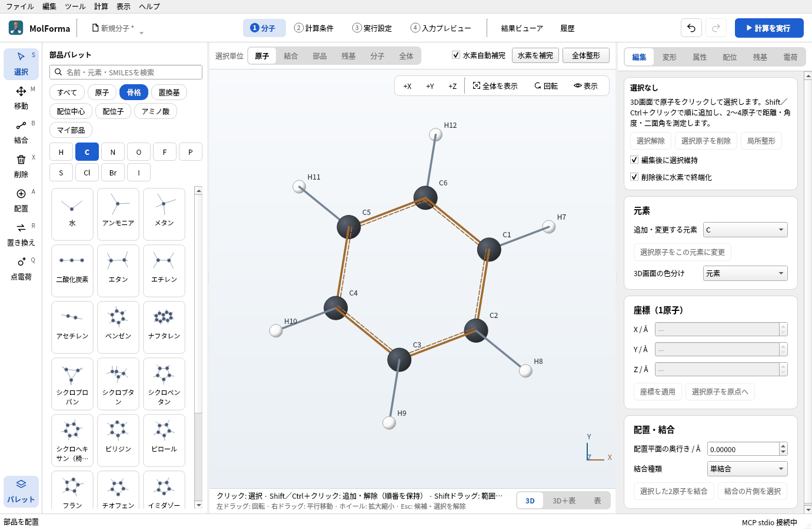
Task: Select the 選択 (select) tool in sidebar
Action: tap(21, 64)
